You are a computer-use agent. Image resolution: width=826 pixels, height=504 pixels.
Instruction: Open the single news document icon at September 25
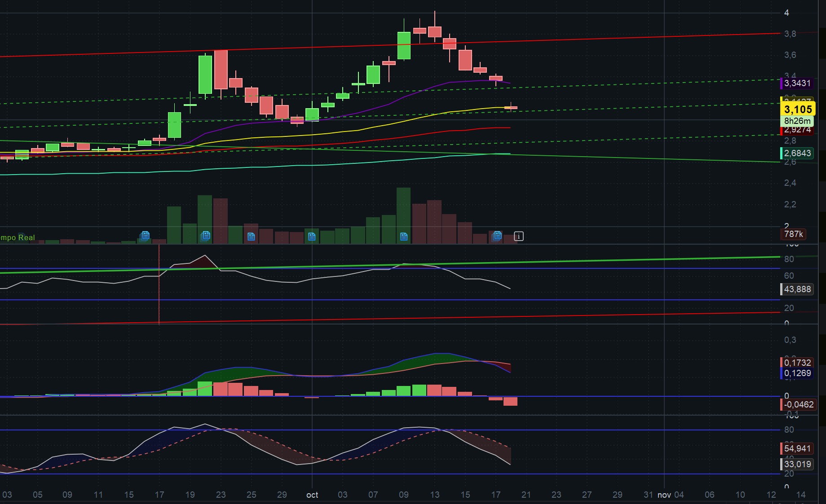tap(251, 237)
